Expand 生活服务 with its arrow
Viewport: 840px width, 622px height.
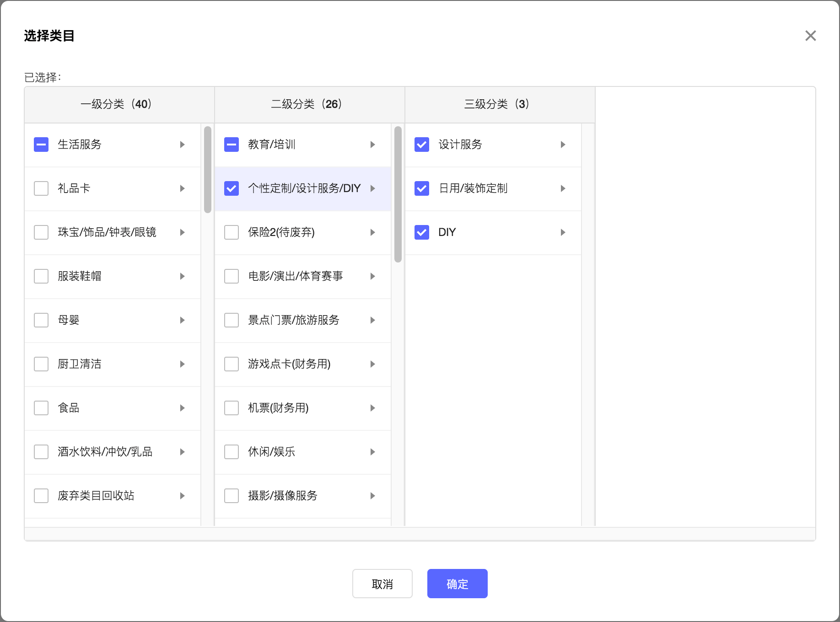[183, 145]
